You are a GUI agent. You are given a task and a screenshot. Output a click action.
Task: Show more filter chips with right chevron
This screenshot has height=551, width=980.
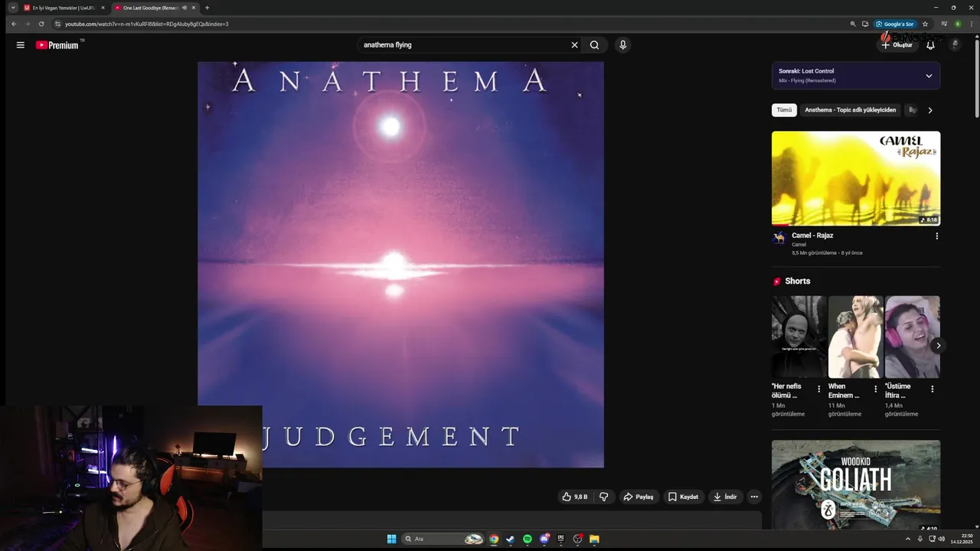coord(930,110)
